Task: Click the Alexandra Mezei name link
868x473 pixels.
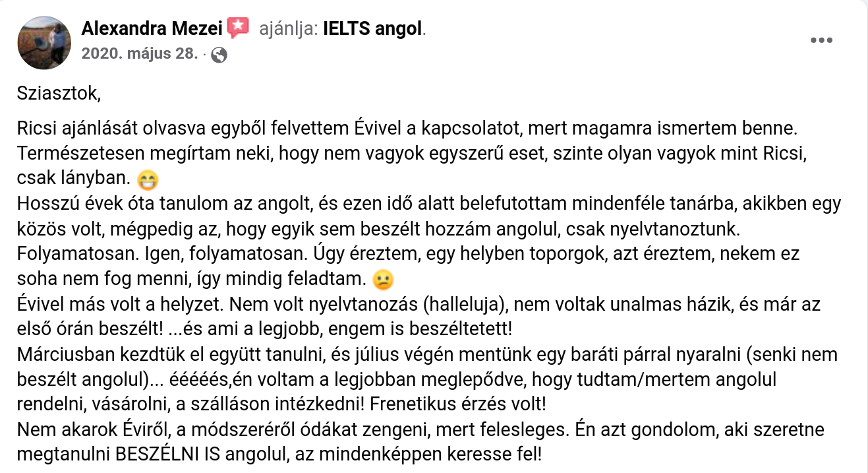Action: [151, 28]
